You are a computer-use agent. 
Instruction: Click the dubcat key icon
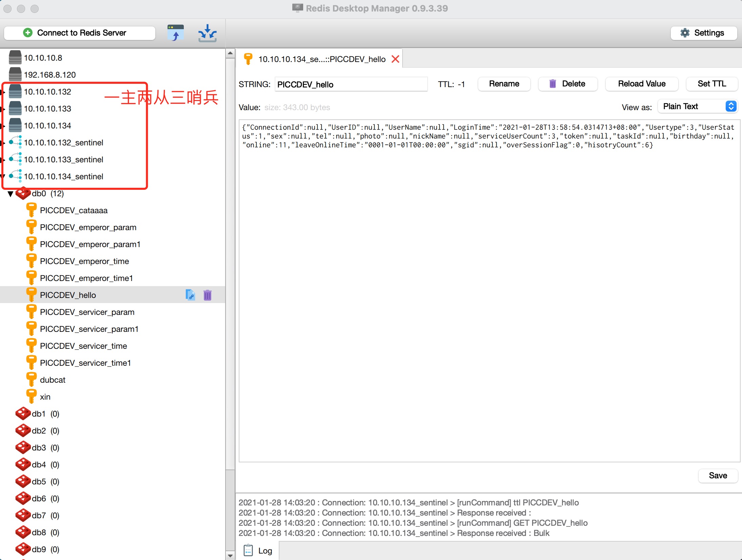pos(31,379)
